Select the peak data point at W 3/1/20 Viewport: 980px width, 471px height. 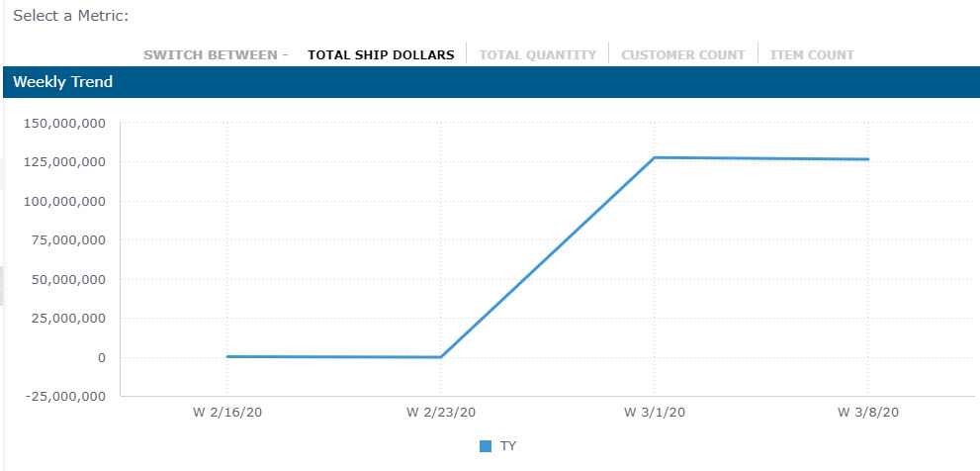coord(655,157)
